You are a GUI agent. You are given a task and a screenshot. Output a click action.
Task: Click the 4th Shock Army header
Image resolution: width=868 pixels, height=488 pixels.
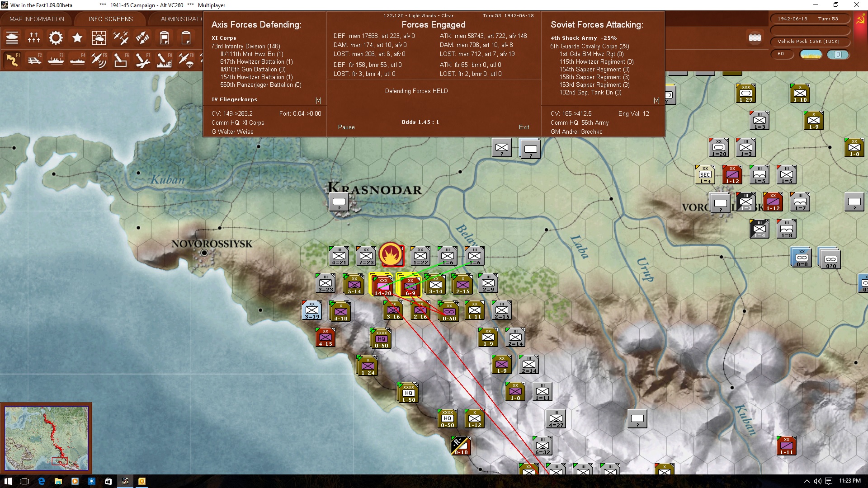(x=584, y=38)
